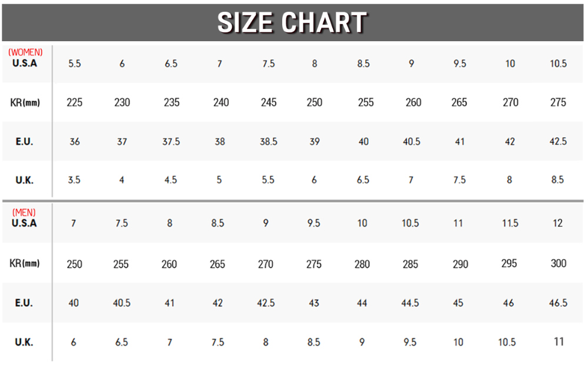Click E.U. size 38.5 in women's chart
Image resolution: width=588 pixels, height=368 pixels.
(268, 141)
